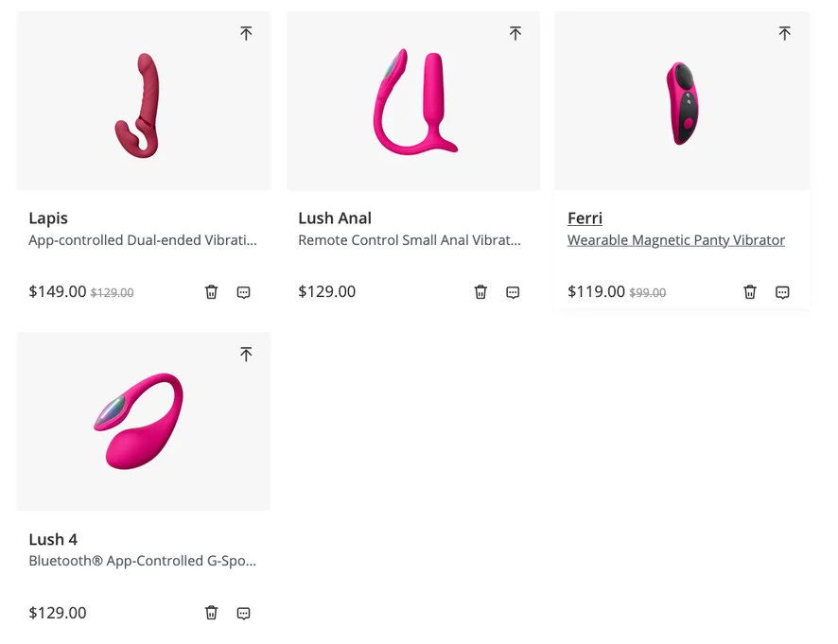This screenshot has height=644, width=838.
Task: Open the Lapis product title
Action: coord(48,218)
